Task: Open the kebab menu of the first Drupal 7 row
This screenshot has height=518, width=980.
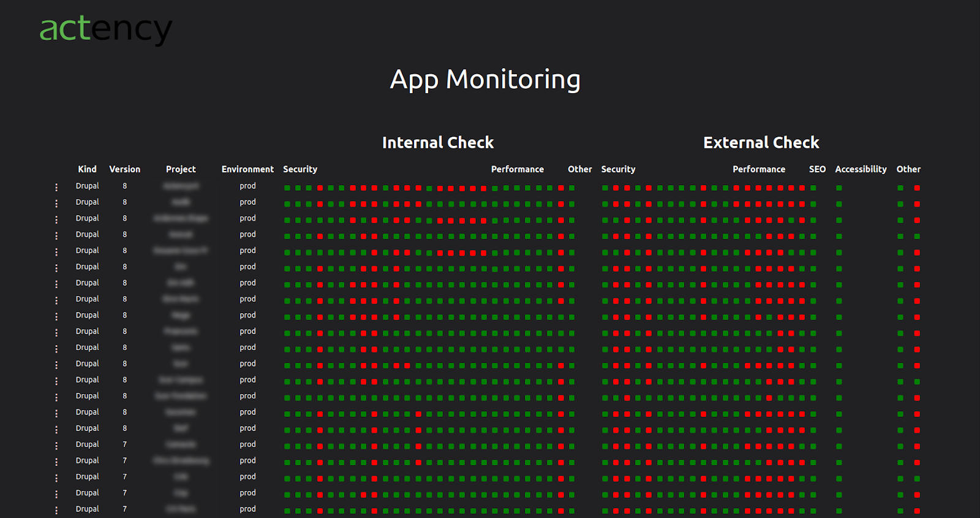Action: point(56,446)
